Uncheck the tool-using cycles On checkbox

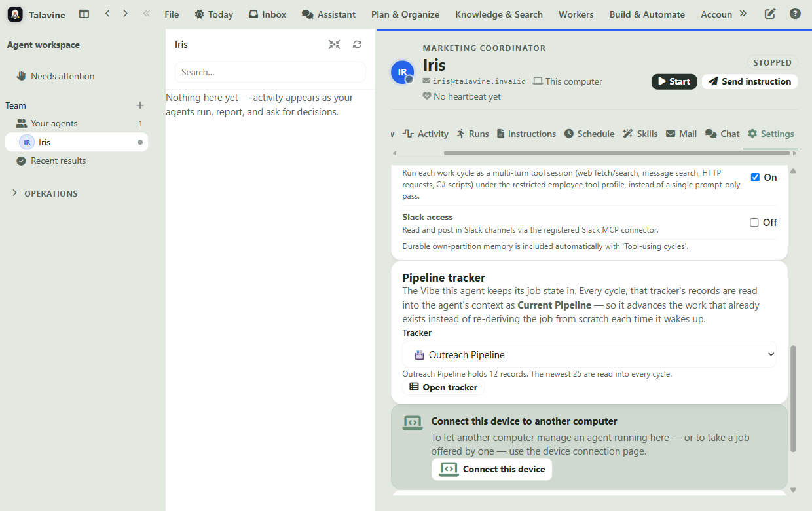755,177
